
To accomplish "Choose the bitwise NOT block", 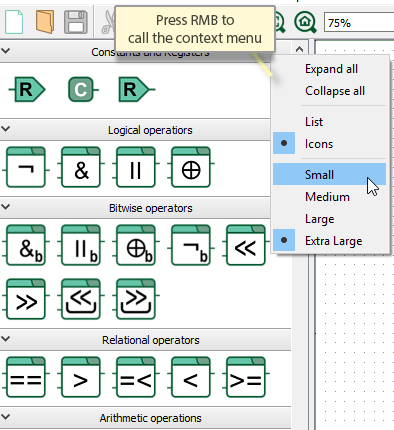I will pos(191,245).
